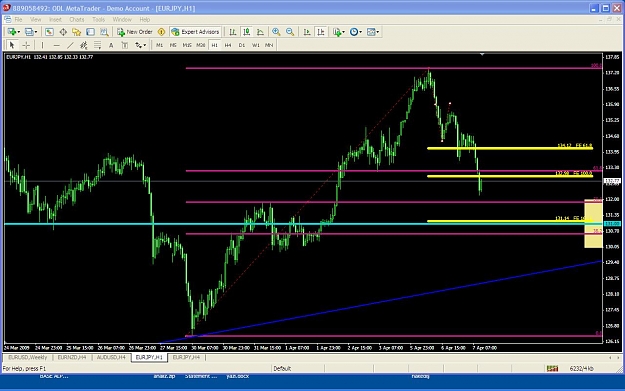Click the connection status bars icon
The height and width of the screenshot is (391, 625).
pyautogui.click(x=552, y=369)
